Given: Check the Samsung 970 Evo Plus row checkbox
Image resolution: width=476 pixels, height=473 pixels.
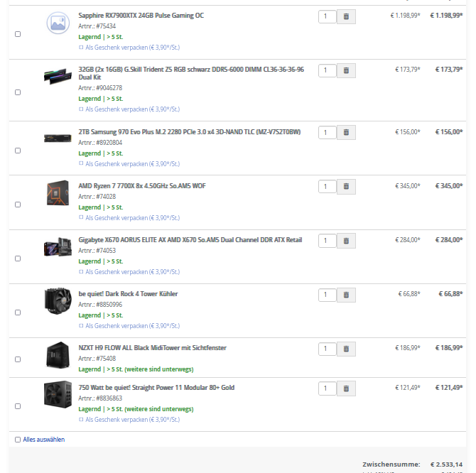Looking at the screenshot, I should coord(18,151).
